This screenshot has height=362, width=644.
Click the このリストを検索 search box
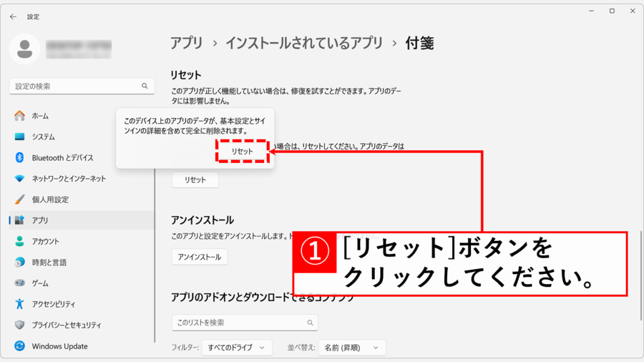click(x=245, y=322)
